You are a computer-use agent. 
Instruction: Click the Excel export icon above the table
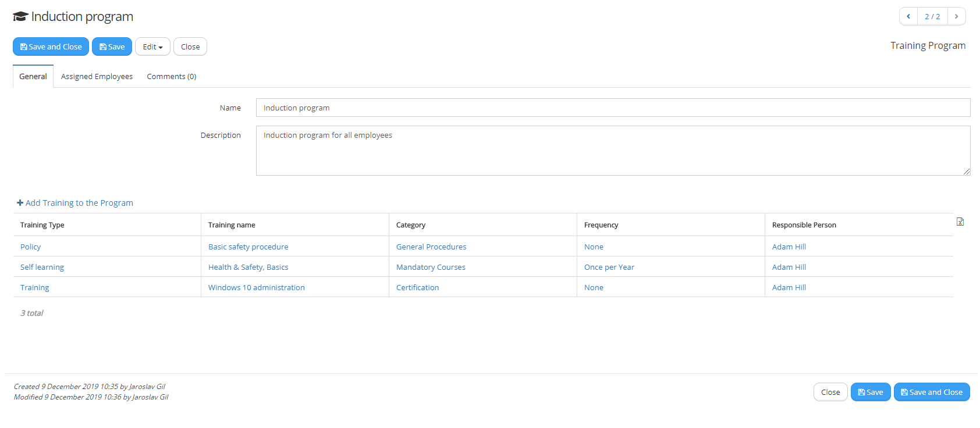pyautogui.click(x=960, y=222)
